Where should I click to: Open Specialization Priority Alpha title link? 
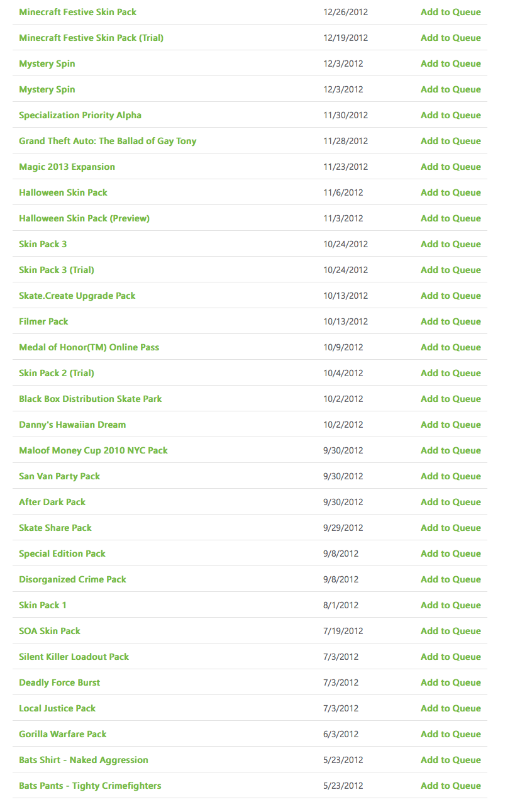80,115
